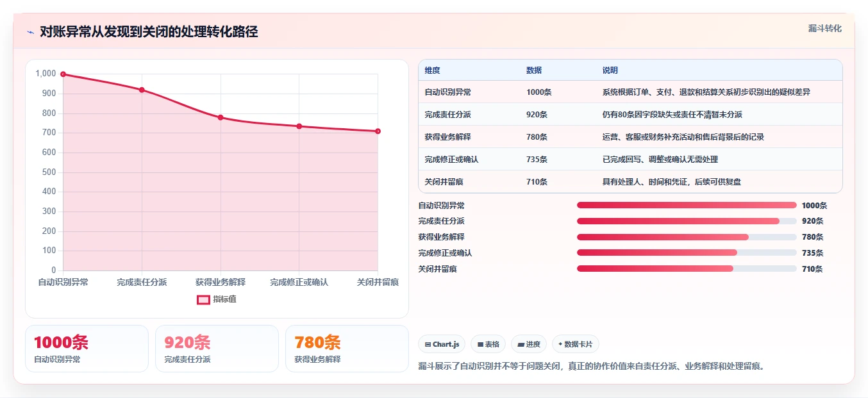
Task: Click the lightning icon beside the title
Action: click(31, 32)
